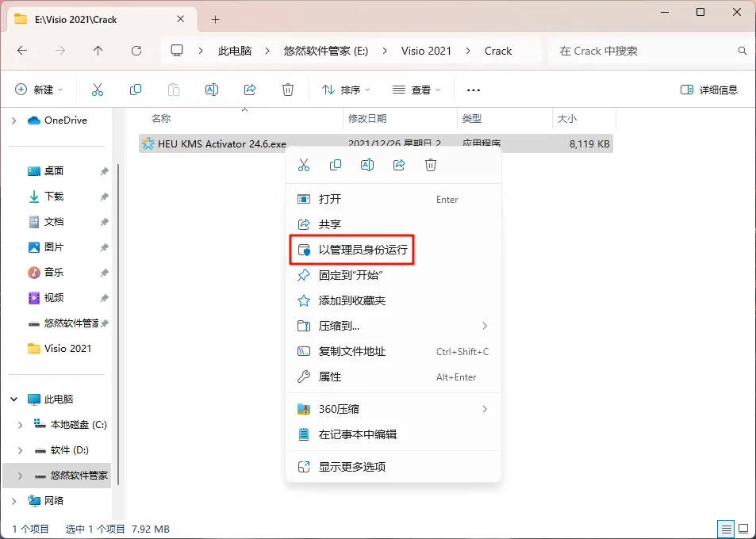756x539 pixels.
Task: Select 复制文件地址 in context menu
Action: 393,352
